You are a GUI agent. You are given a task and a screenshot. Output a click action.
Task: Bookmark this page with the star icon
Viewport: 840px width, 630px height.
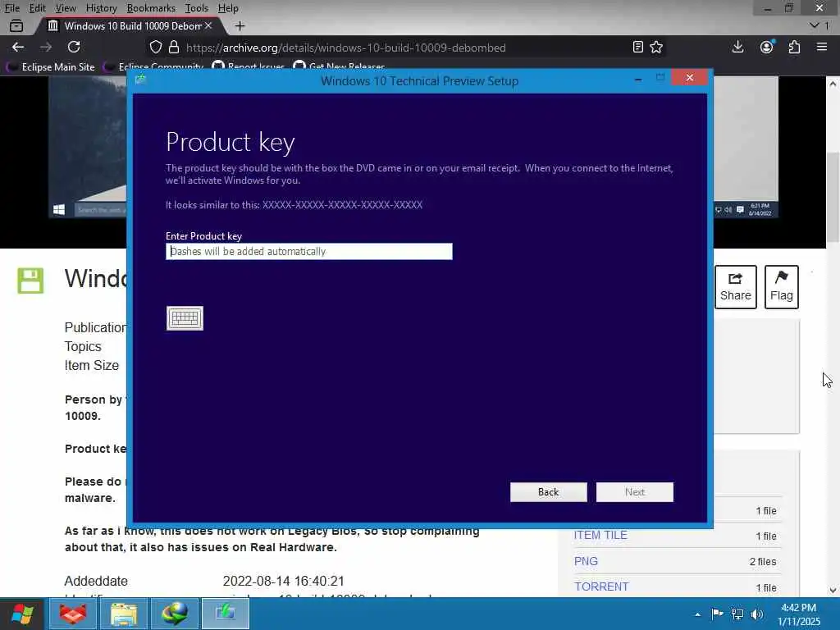point(656,47)
